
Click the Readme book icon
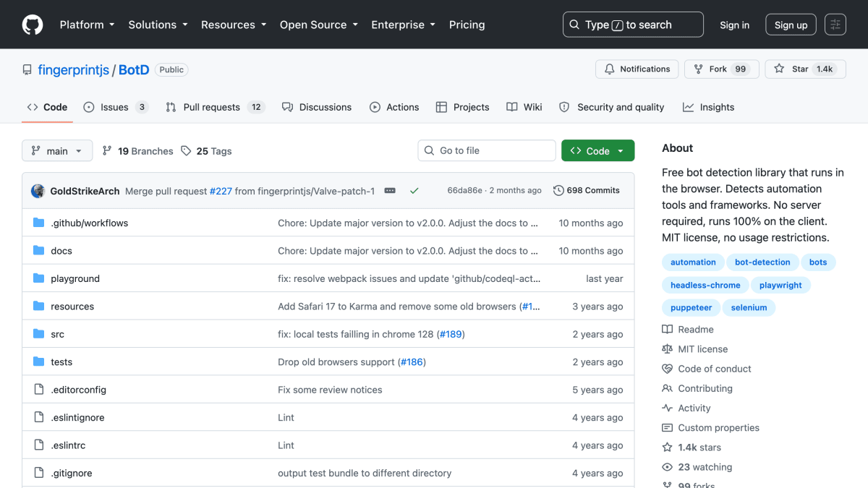pos(667,330)
